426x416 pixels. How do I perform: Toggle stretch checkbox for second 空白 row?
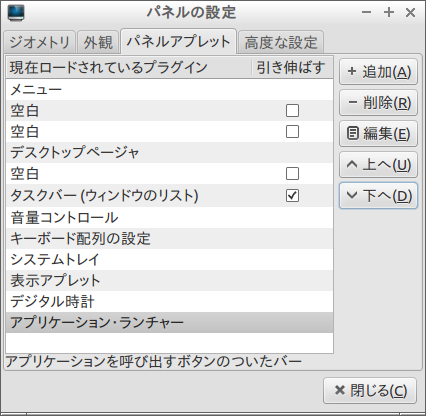pyautogui.click(x=292, y=132)
